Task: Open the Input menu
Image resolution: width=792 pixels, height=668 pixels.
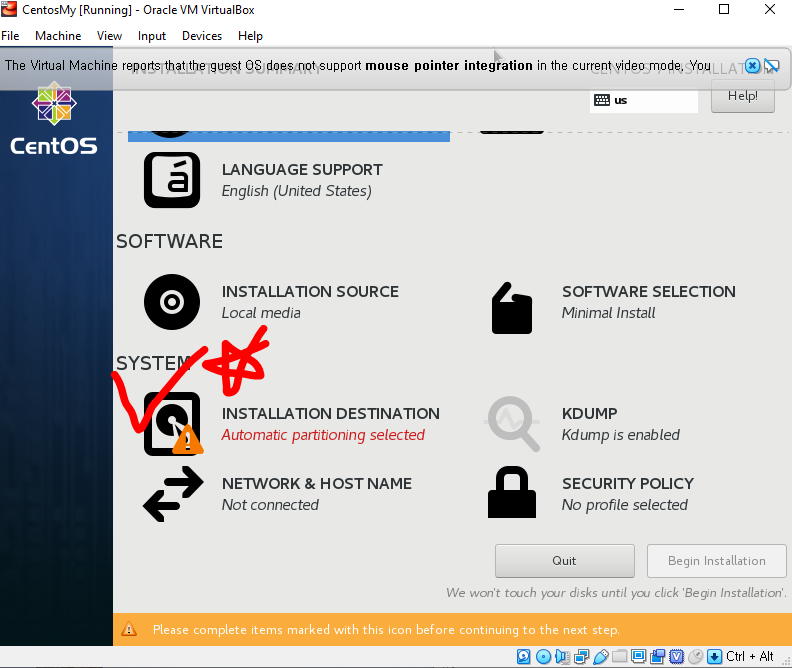Action: (152, 36)
